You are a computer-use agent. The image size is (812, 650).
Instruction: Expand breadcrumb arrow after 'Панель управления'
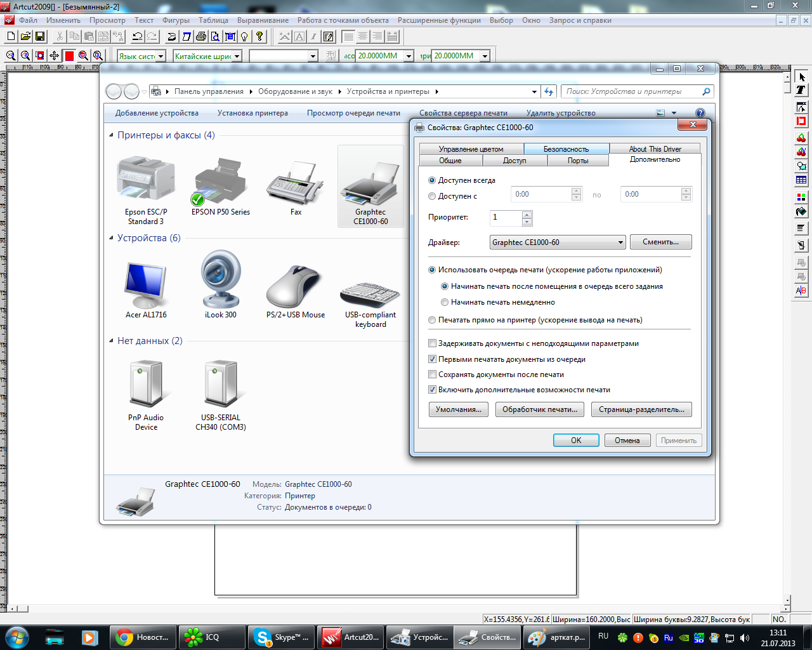[251, 91]
